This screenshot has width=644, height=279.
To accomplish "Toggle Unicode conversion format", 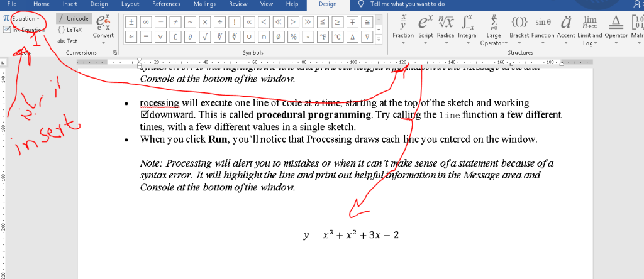I will pyautogui.click(x=74, y=19).
